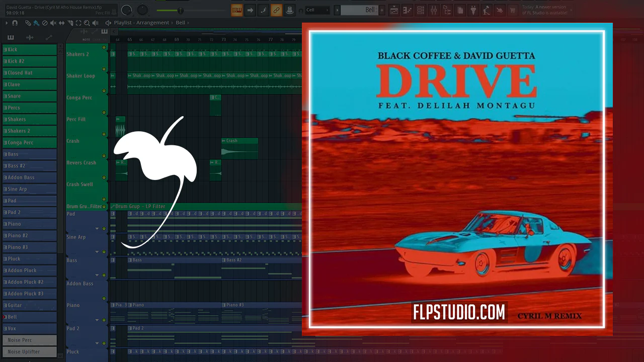Select the slice tool in playlist toolbar

tap(70, 23)
